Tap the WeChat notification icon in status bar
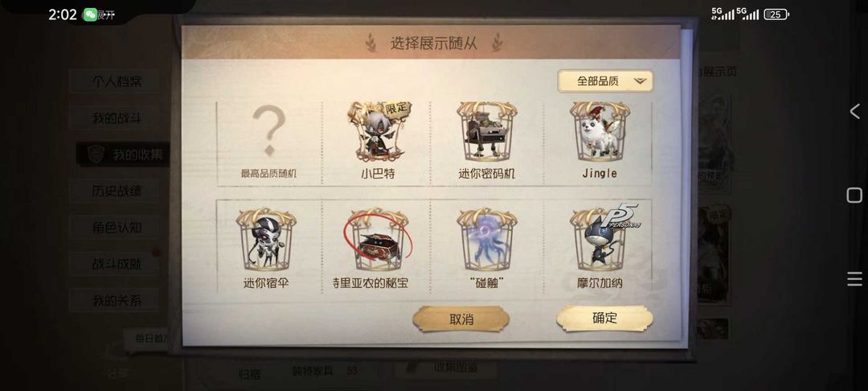Image resolution: width=868 pixels, height=391 pixels. point(89,15)
